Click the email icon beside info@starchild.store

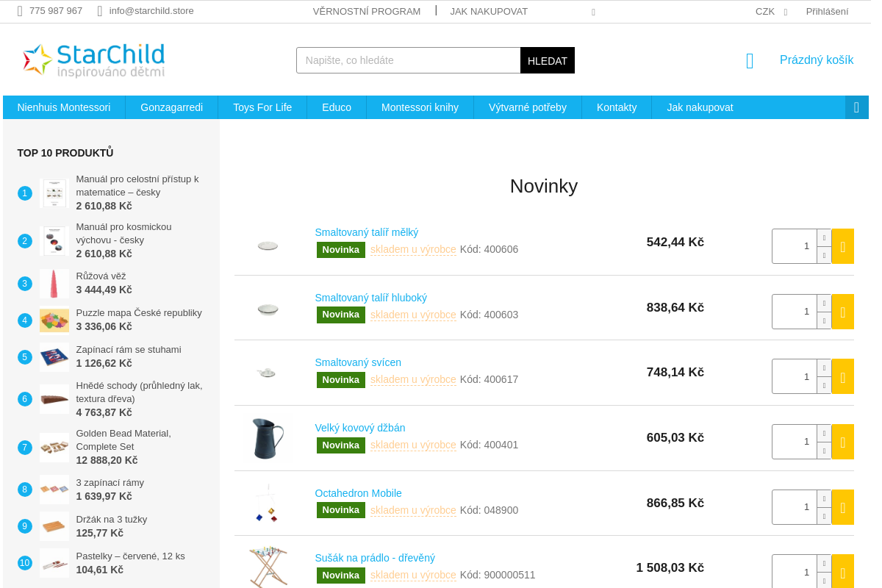(x=100, y=11)
